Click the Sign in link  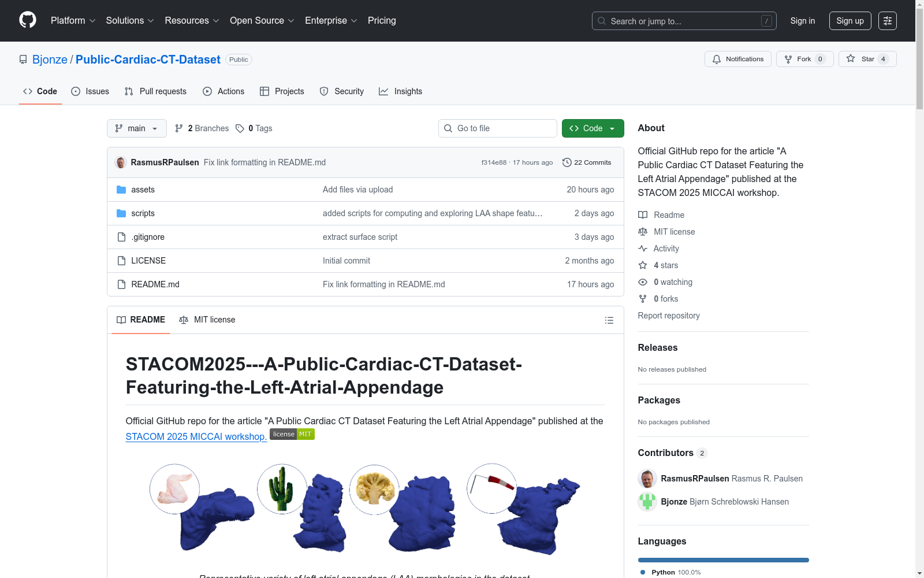point(803,21)
